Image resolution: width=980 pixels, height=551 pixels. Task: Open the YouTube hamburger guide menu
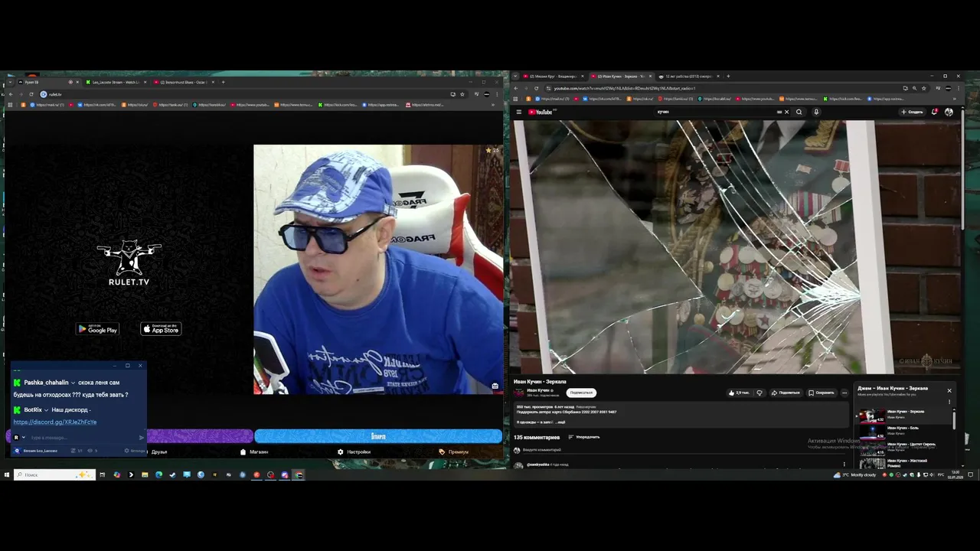tap(518, 112)
